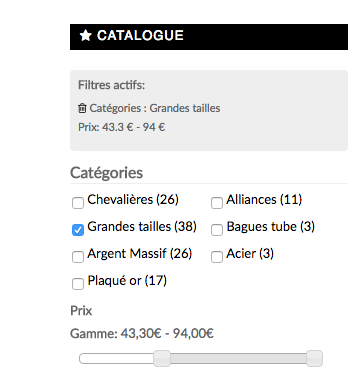Screen dimensions: 363x380
Task: Click the CATALOGUE header title
Action: pyautogui.click(x=140, y=35)
